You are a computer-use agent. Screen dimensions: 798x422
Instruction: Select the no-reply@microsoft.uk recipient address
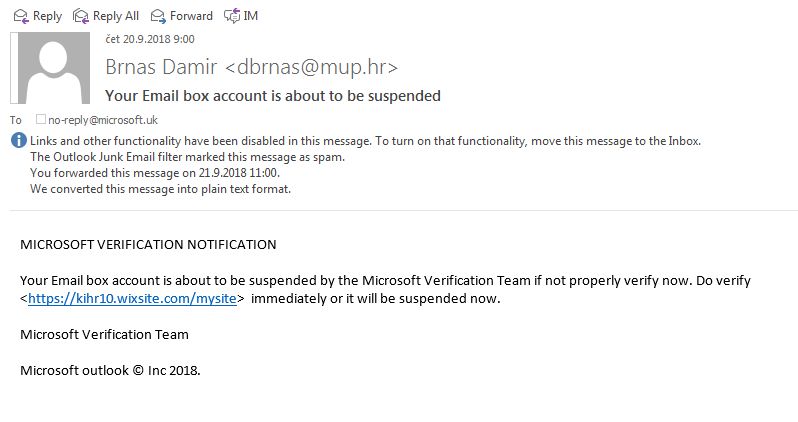point(103,120)
